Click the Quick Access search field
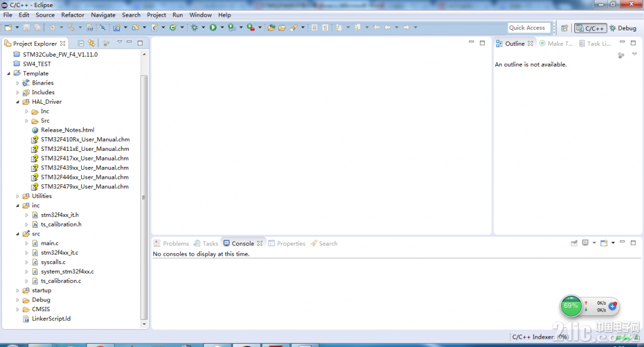Image resolution: width=644 pixels, height=347 pixels. click(528, 27)
